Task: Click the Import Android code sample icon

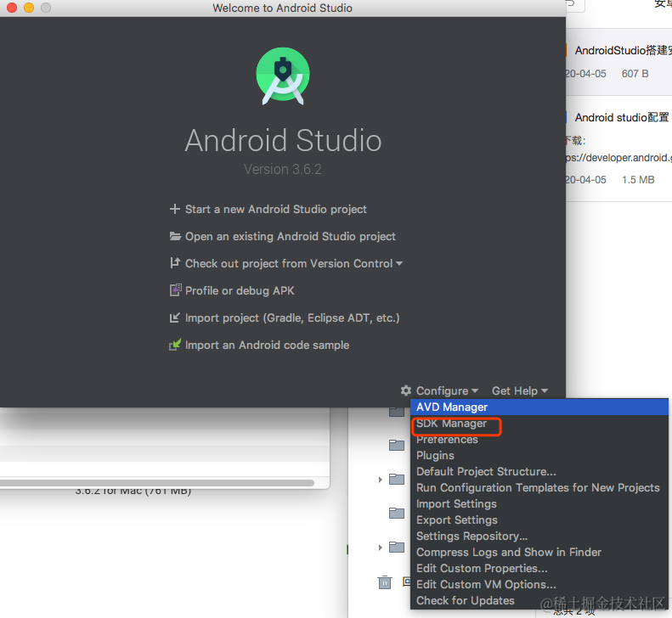Action: pyautogui.click(x=175, y=345)
